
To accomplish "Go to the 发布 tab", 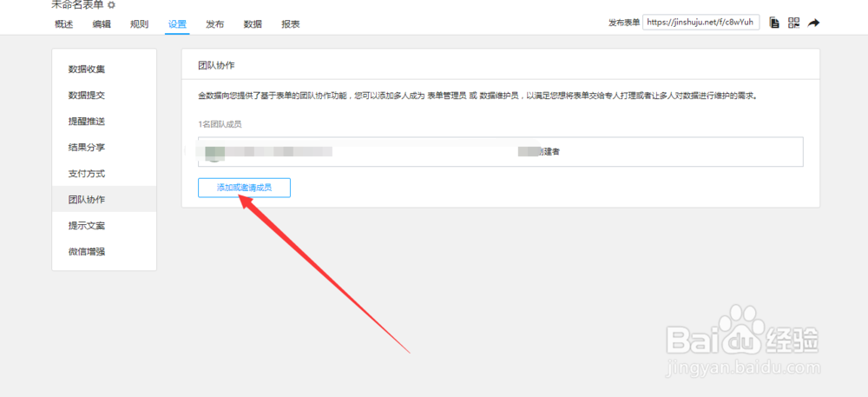I will [x=214, y=24].
